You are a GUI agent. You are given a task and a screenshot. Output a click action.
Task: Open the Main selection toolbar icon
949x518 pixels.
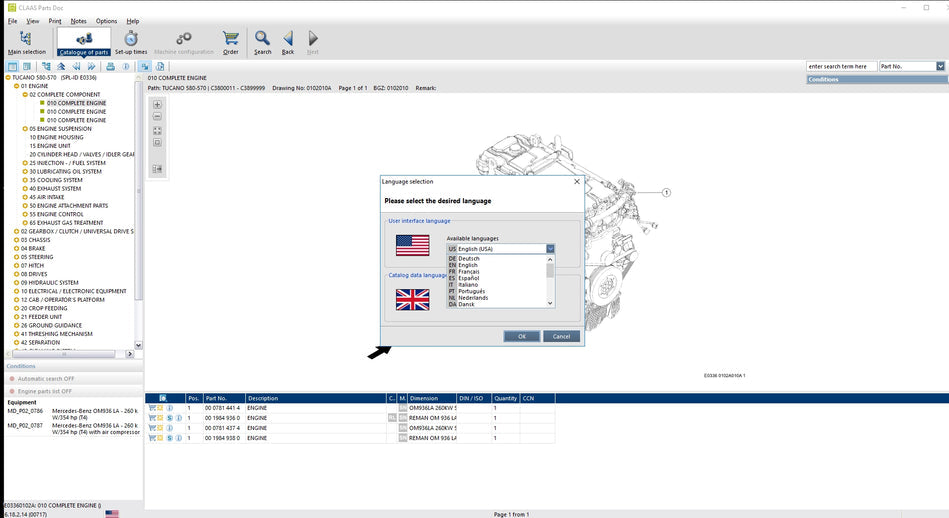pos(26,40)
